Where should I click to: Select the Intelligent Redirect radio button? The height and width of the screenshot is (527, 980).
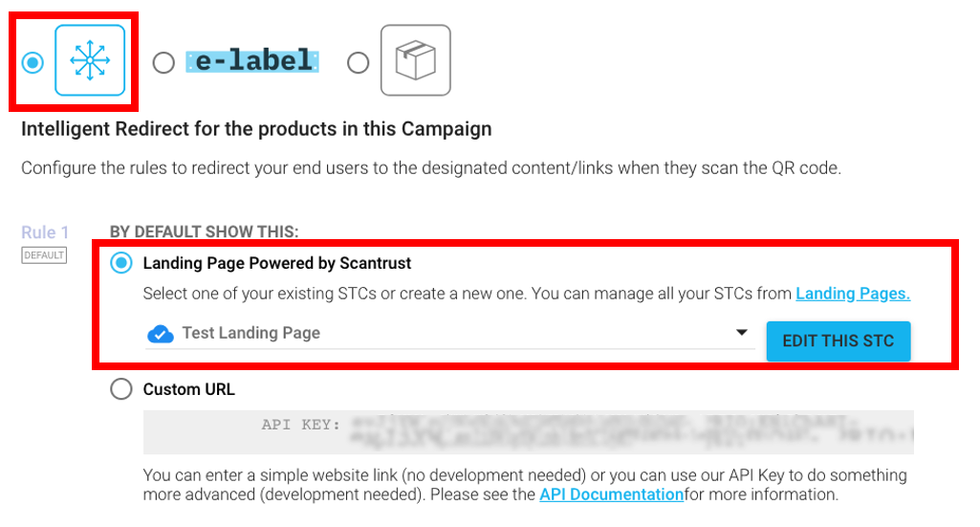(33, 62)
